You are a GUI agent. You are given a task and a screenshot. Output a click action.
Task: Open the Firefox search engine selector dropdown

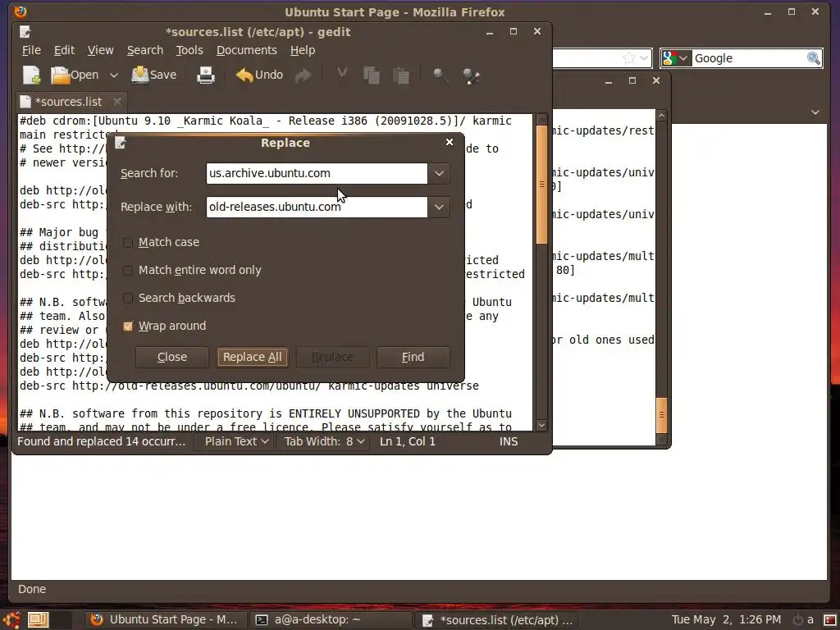(675, 58)
